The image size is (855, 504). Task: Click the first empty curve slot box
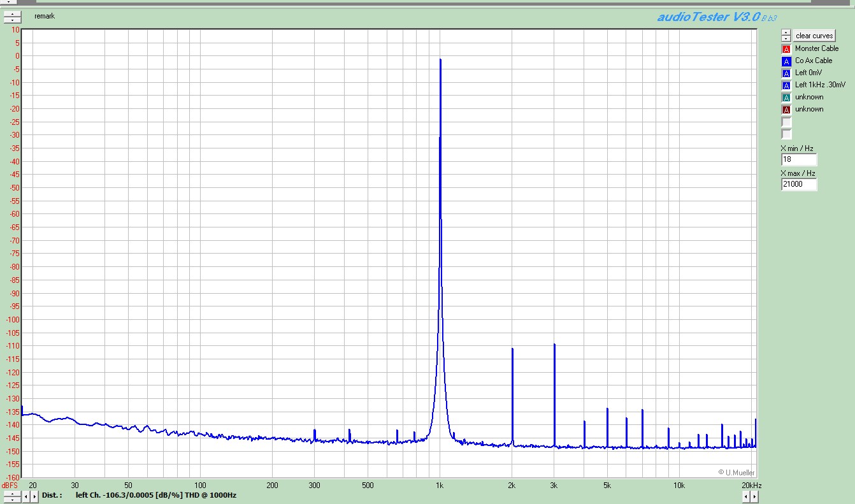(x=786, y=122)
